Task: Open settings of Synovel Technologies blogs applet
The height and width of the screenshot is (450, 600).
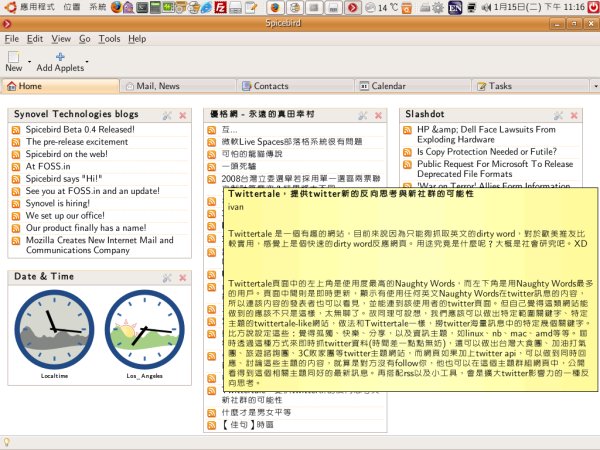Action: [x=167, y=115]
